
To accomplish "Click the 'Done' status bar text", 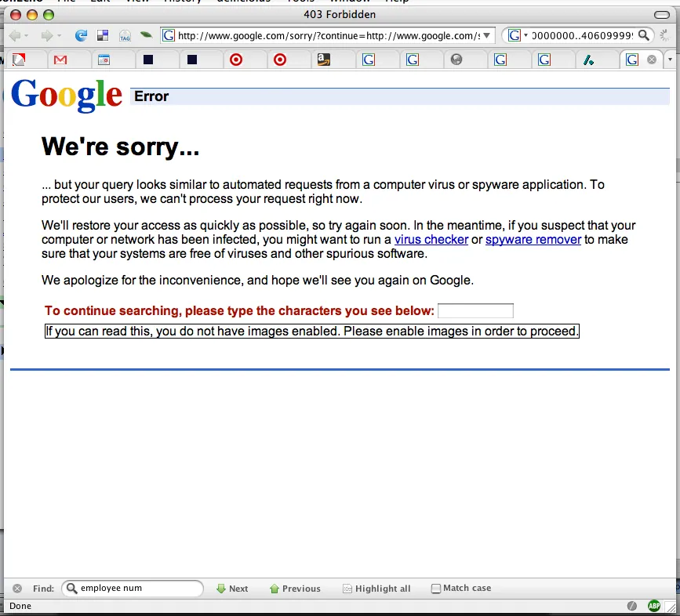I will [20, 606].
